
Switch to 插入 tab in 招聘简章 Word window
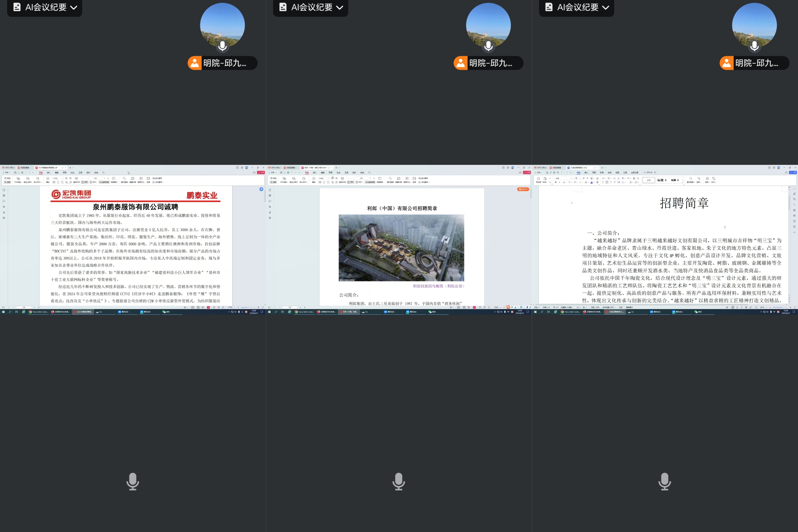click(586, 173)
